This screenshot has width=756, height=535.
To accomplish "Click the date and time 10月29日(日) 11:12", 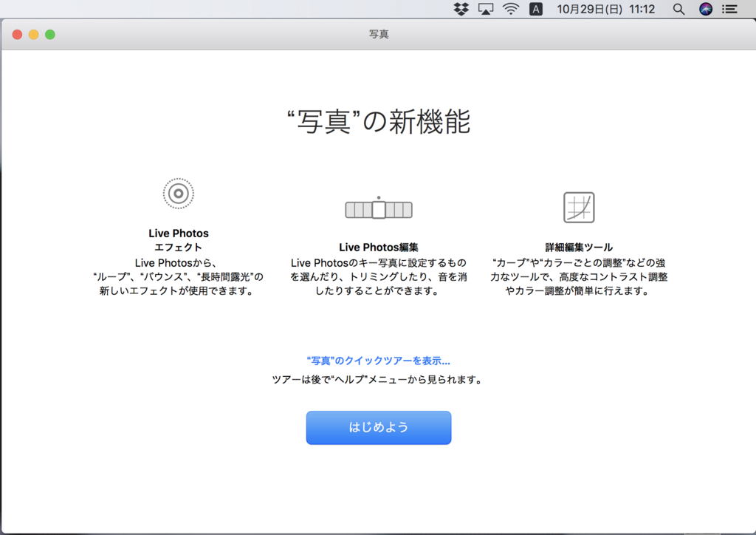I will click(x=606, y=9).
